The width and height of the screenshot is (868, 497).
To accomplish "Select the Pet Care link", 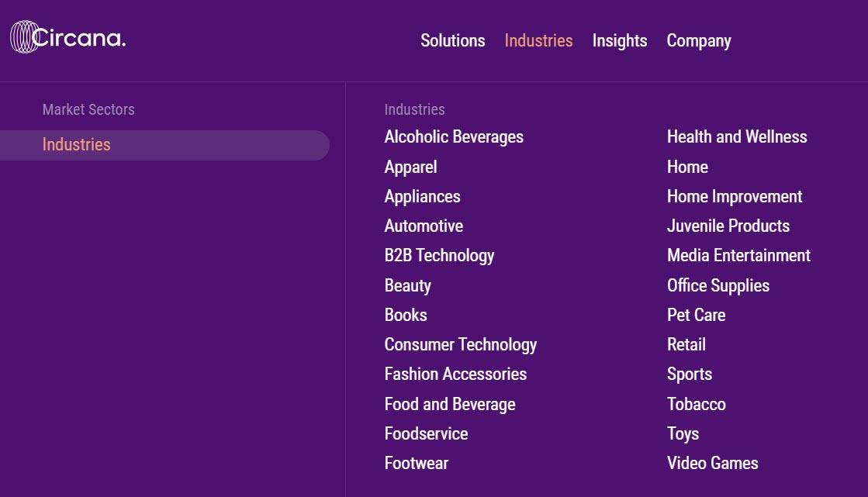I will (697, 315).
